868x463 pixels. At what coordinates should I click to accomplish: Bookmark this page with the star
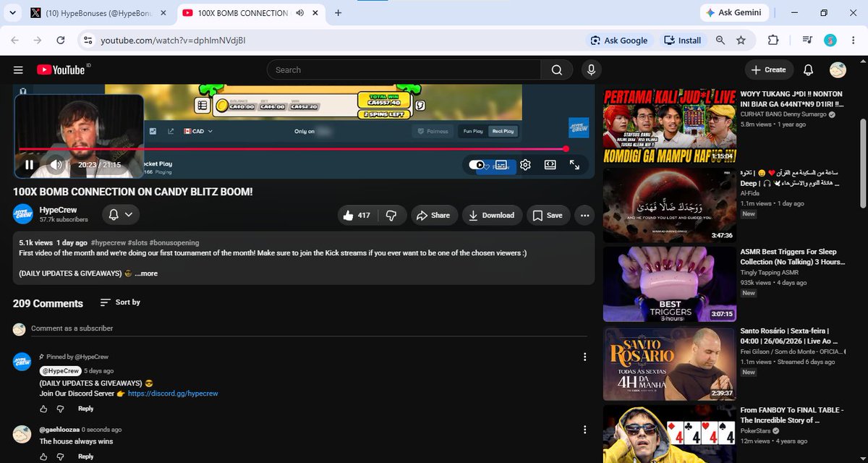tap(741, 41)
